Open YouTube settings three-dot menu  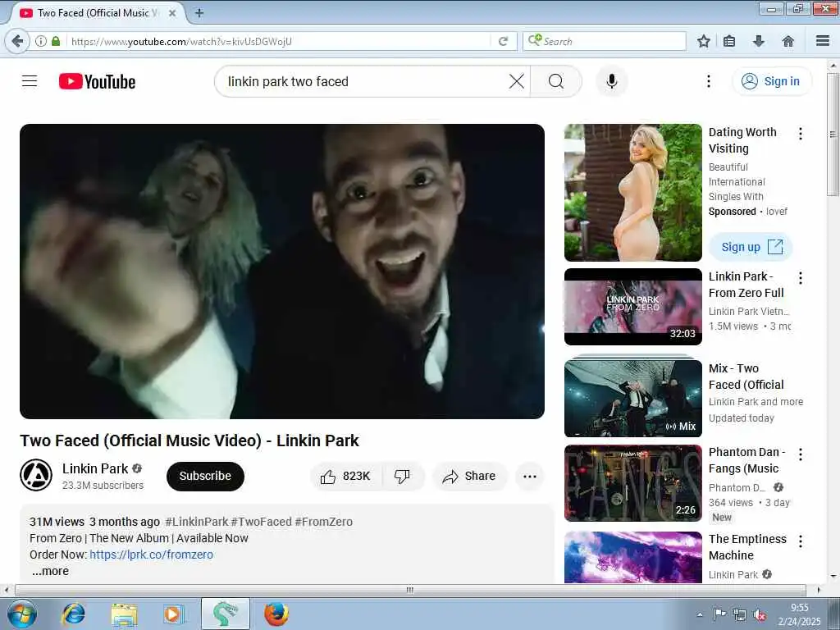709,81
